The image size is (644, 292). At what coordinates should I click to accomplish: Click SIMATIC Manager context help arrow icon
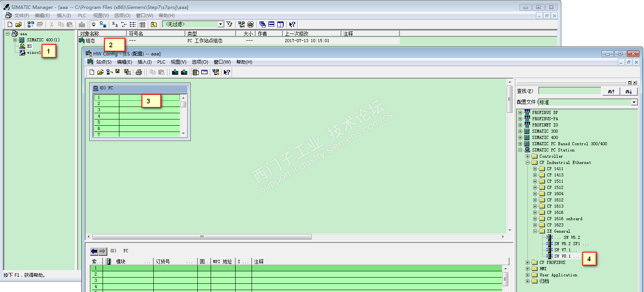click(x=292, y=24)
